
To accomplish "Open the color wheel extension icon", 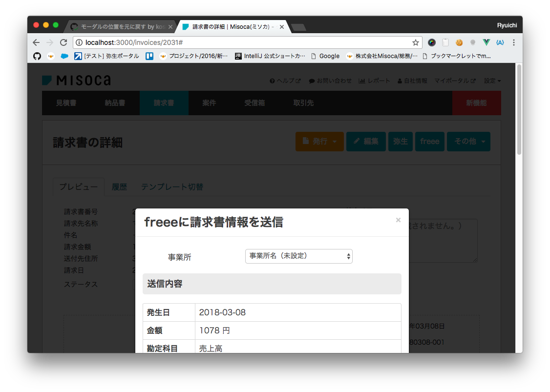I will [x=432, y=42].
